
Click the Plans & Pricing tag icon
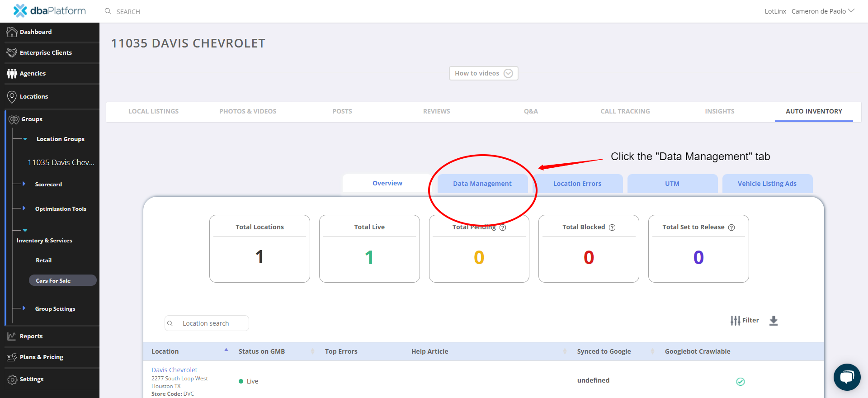(12, 357)
